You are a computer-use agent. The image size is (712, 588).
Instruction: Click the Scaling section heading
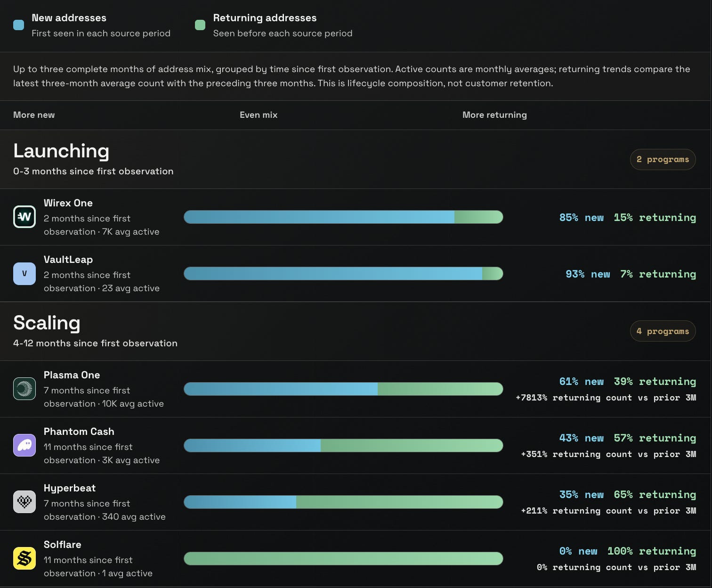[47, 323]
